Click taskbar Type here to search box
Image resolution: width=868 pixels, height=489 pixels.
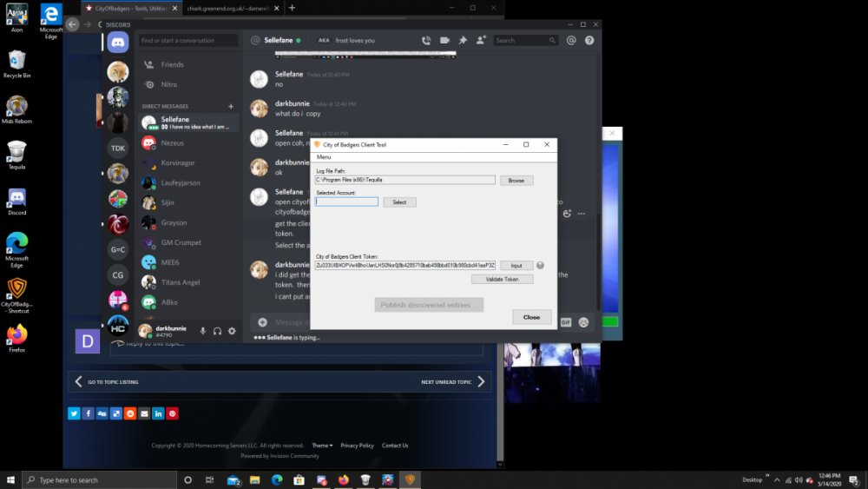(x=100, y=480)
